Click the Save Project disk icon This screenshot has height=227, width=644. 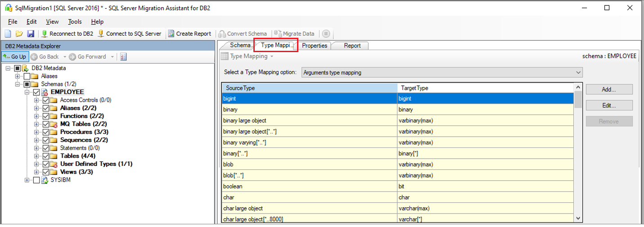tap(30, 34)
